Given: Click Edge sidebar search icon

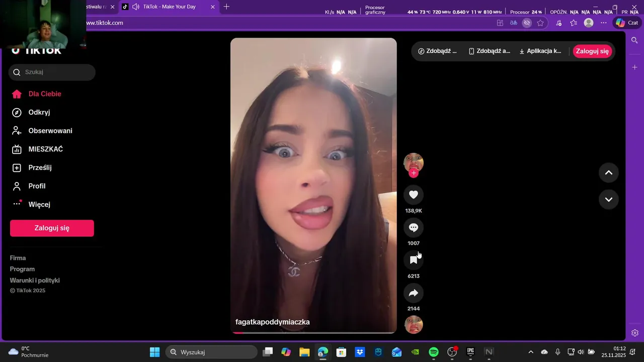Looking at the screenshot, I should click(635, 40).
